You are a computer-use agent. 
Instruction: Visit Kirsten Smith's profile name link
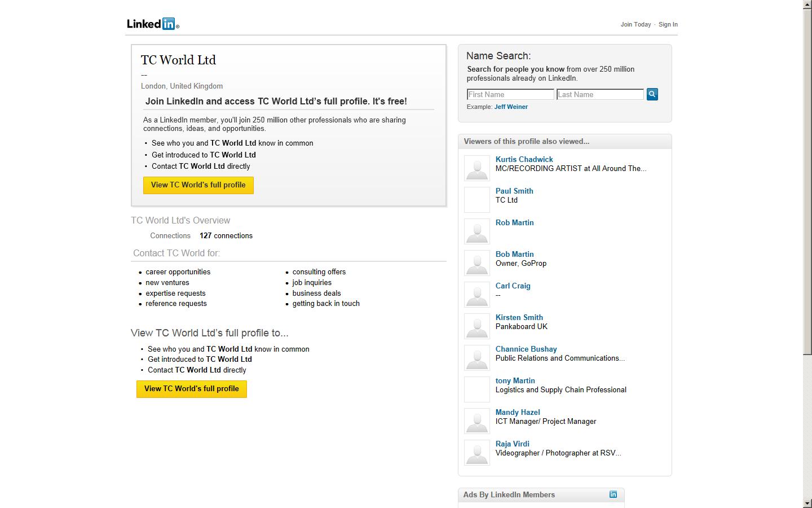(x=519, y=317)
